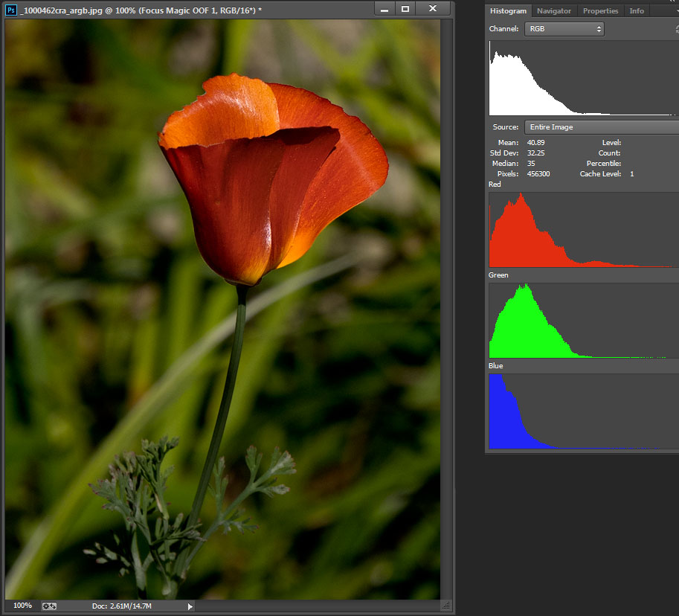
Task: Switch to the Properties tab
Action: (600, 11)
